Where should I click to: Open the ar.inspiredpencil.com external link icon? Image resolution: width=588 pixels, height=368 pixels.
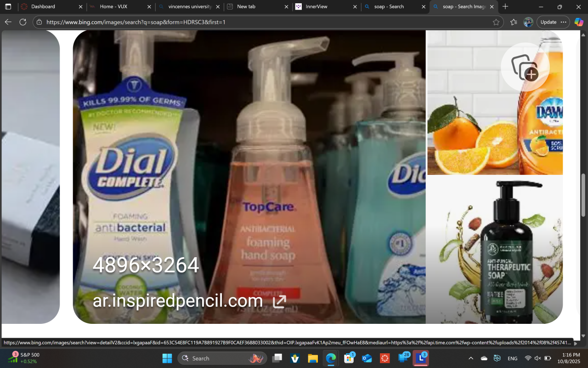point(279,301)
